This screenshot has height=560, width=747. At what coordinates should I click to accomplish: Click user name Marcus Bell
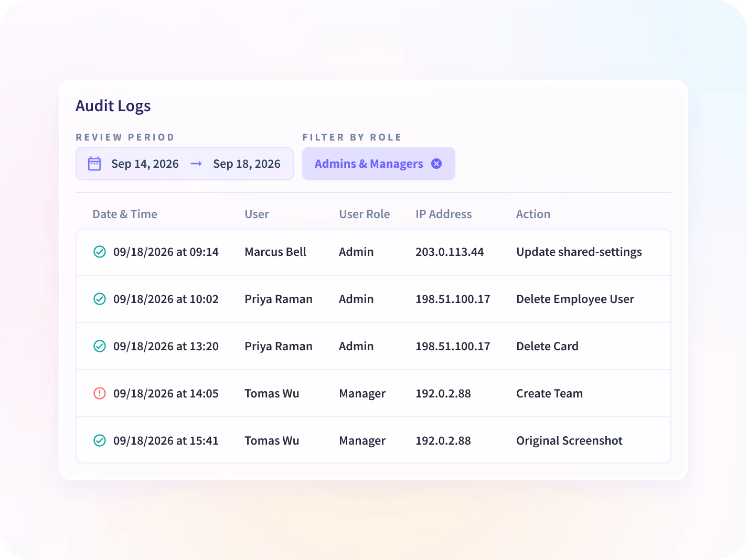pyautogui.click(x=275, y=252)
